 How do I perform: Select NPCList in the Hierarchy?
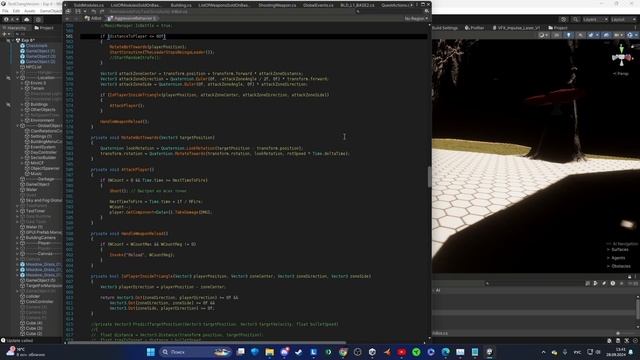point(33,67)
